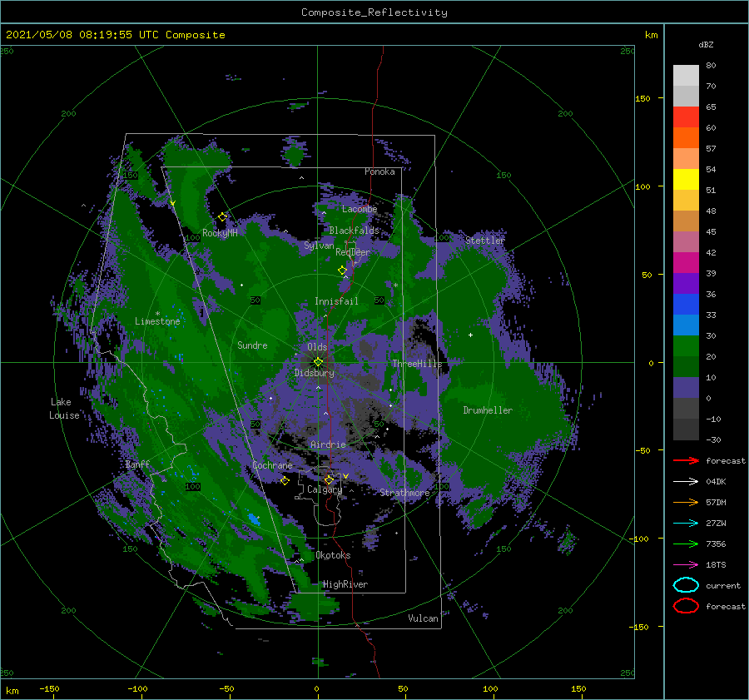Image resolution: width=749 pixels, height=700 pixels.
Task: Click the Didsbury city label
Action: pyautogui.click(x=315, y=373)
